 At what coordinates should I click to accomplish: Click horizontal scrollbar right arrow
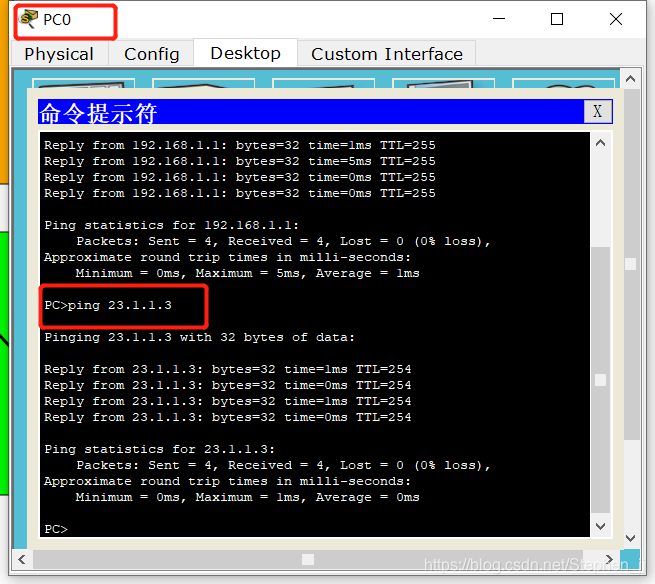click(609, 559)
